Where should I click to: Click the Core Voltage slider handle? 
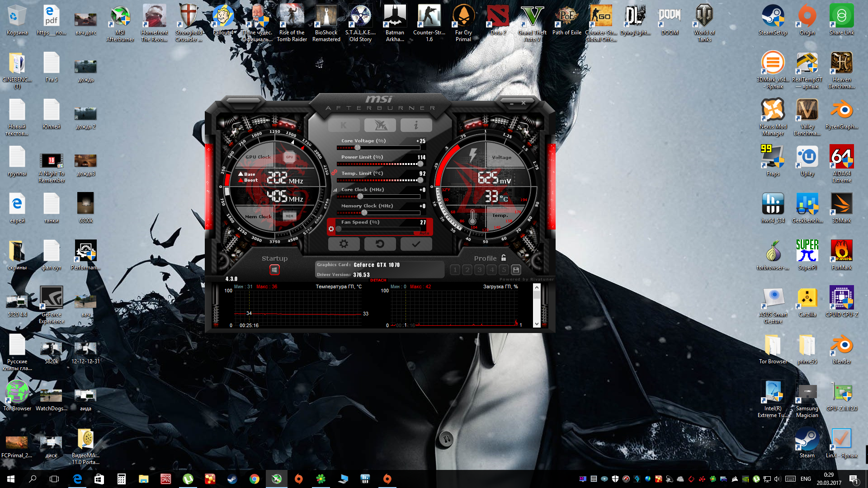358,148
